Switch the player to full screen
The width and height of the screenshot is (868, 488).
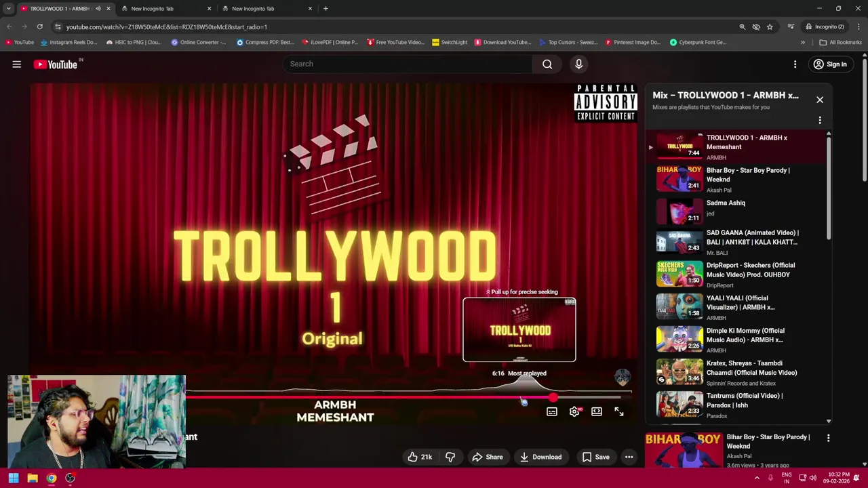pyautogui.click(x=619, y=411)
